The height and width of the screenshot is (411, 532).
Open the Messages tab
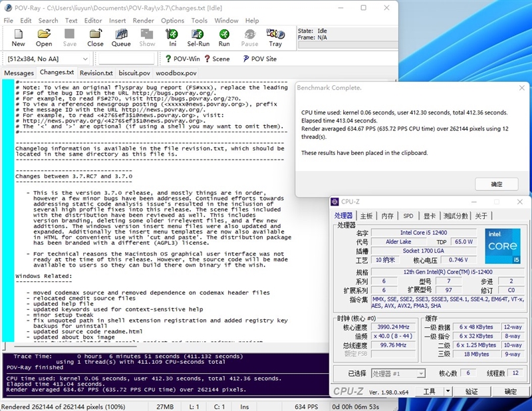pos(19,72)
